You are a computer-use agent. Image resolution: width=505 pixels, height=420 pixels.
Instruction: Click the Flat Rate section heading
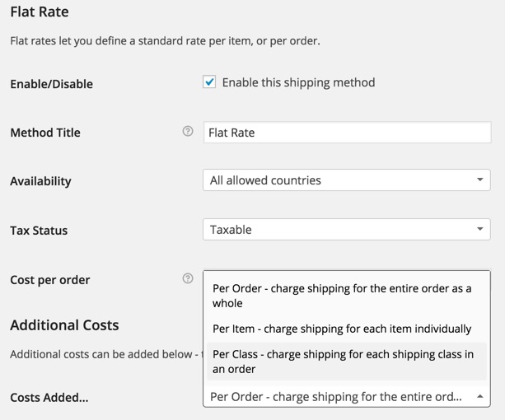pos(40,12)
